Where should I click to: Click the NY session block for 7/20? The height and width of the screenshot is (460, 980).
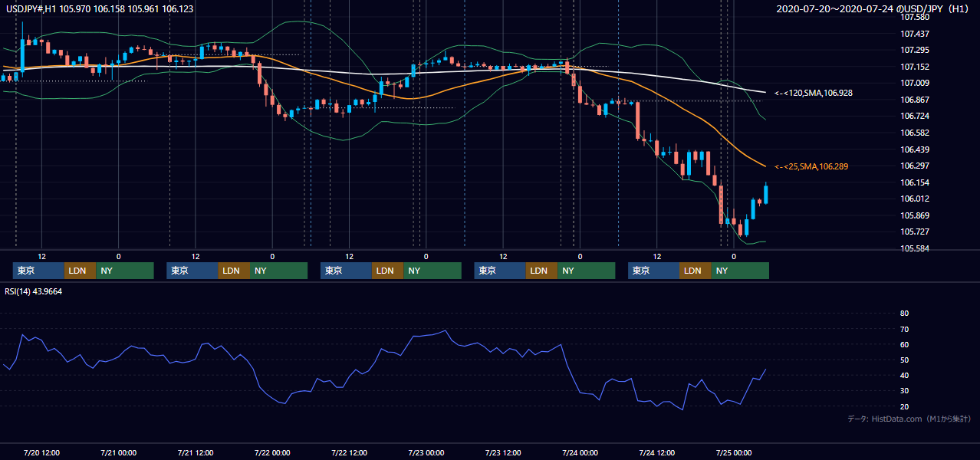pos(125,271)
